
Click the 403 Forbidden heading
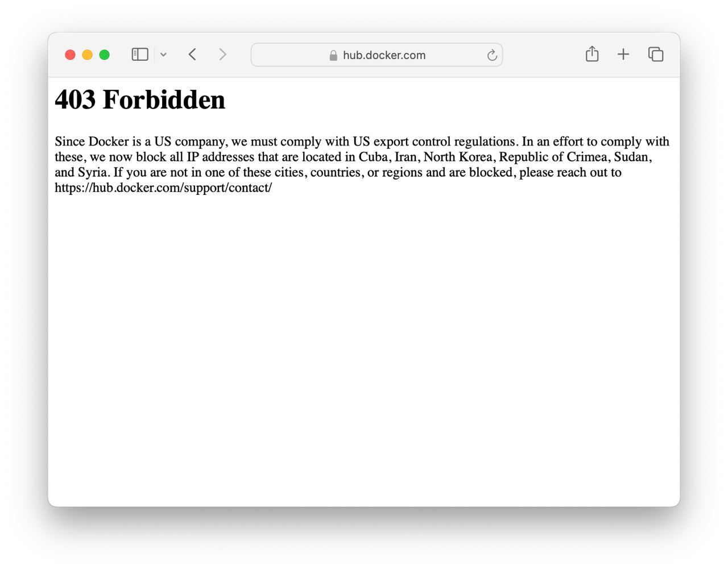[140, 100]
